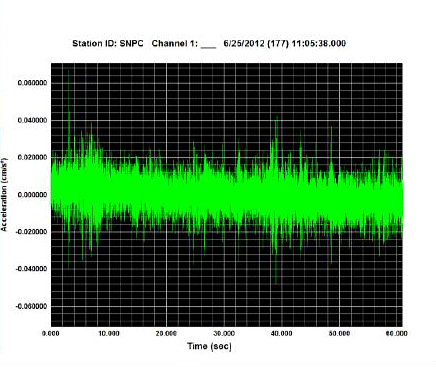
Task: Click the 0.000000 y-axis tick label
Action: pyautogui.click(x=32, y=195)
